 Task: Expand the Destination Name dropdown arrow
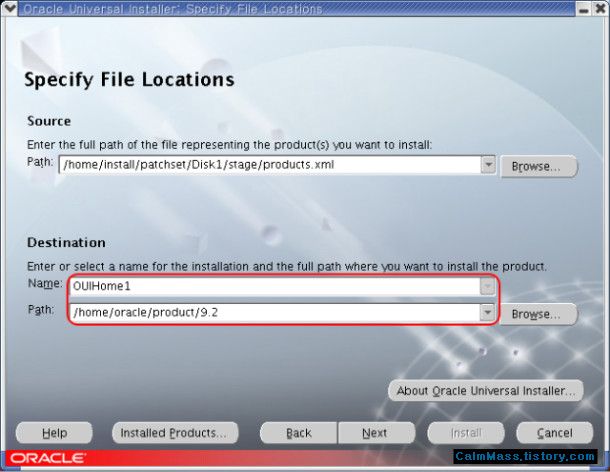(x=487, y=287)
